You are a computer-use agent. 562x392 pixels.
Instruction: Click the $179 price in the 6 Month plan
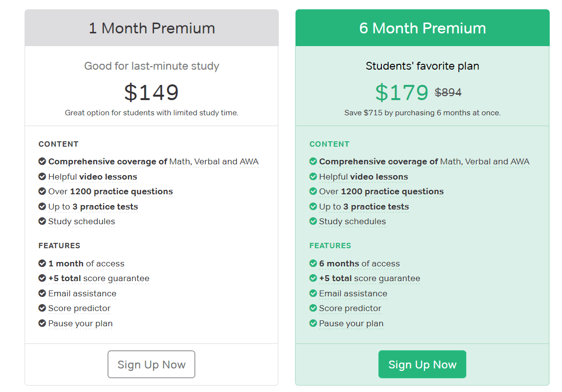tap(402, 92)
